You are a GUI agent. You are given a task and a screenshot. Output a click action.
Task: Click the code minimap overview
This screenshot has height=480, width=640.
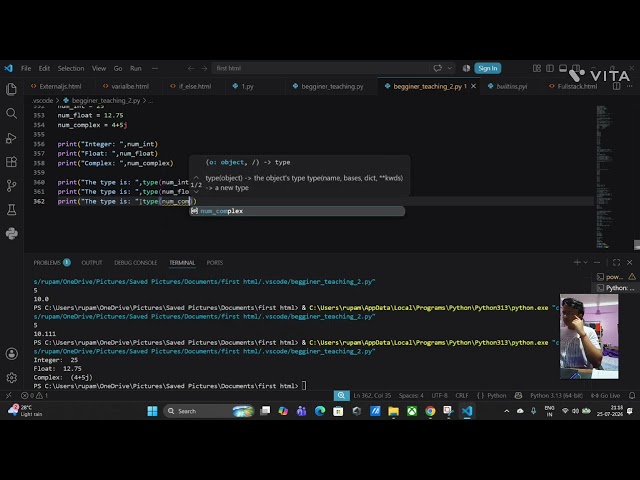[x=604, y=177]
